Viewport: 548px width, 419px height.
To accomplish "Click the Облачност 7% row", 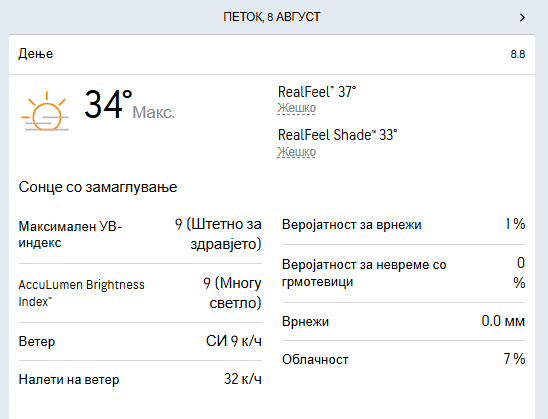I will pyautogui.click(x=404, y=359).
